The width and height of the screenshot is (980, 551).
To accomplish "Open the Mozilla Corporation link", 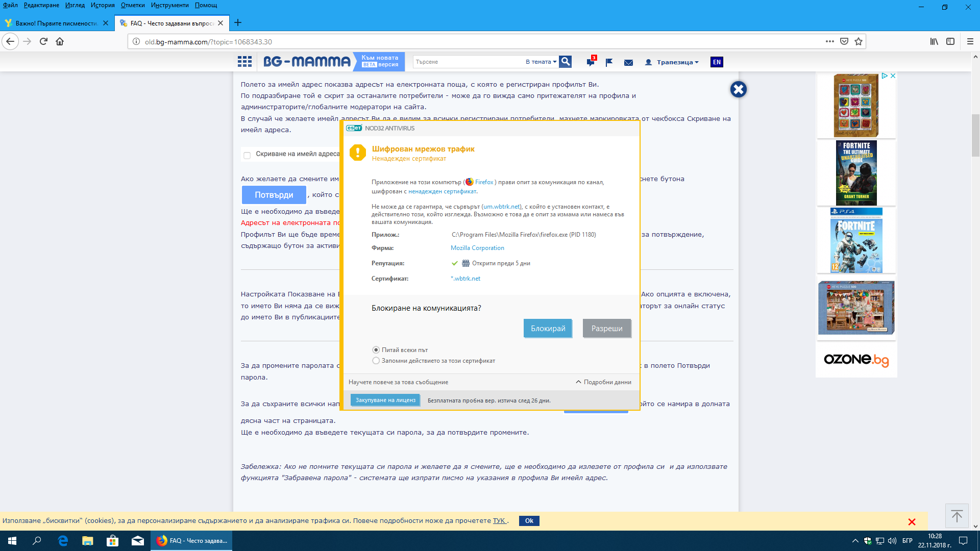I will click(x=477, y=248).
